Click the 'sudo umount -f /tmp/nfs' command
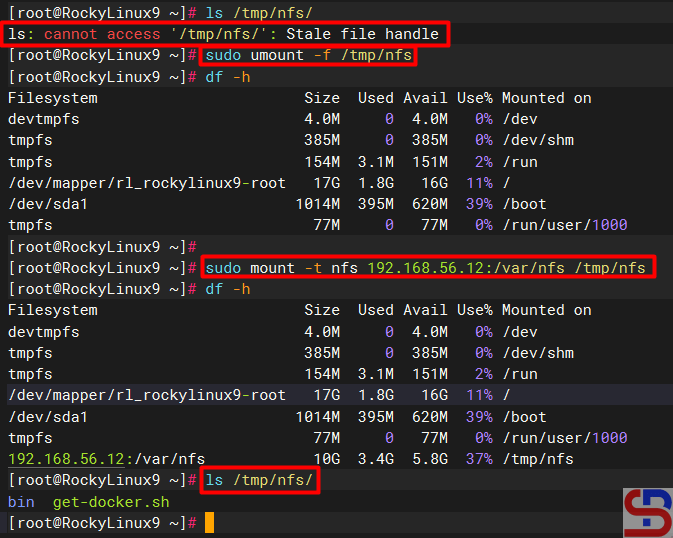This screenshot has height=538, width=673. point(308,56)
